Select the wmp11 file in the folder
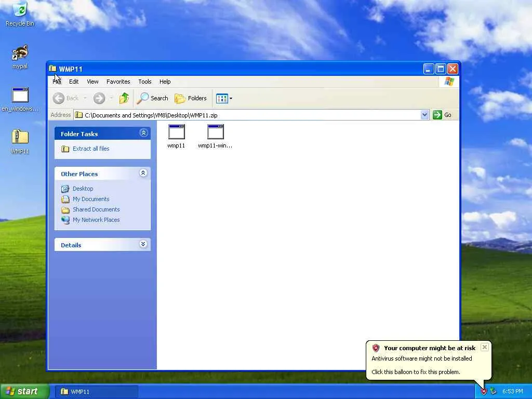 click(176, 137)
